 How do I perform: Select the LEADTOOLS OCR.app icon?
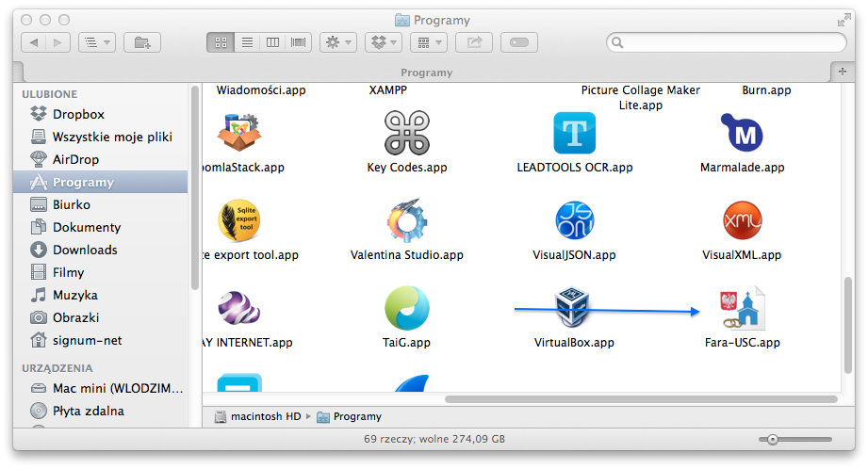[x=575, y=133]
